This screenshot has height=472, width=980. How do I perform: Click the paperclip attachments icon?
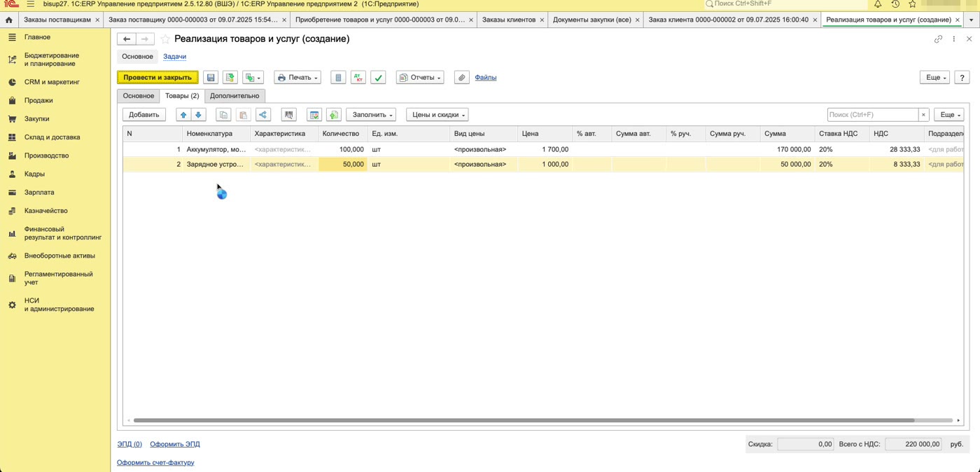(461, 78)
